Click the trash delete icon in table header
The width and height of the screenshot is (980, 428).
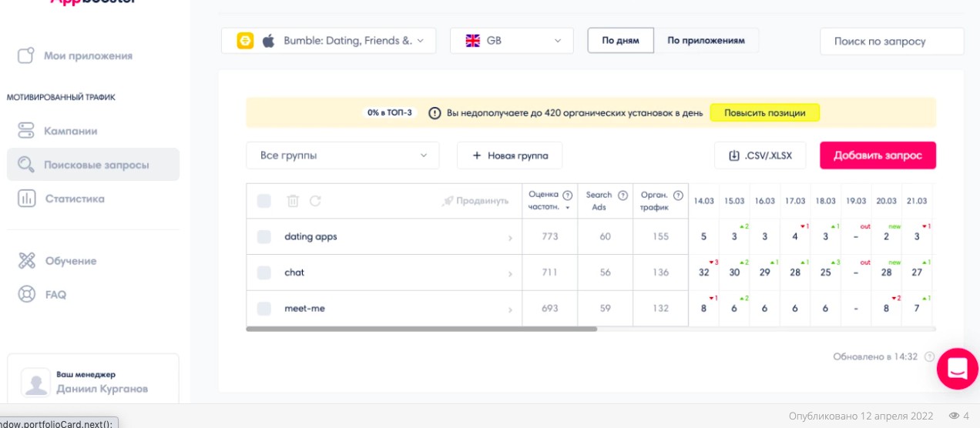pos(293,201)
